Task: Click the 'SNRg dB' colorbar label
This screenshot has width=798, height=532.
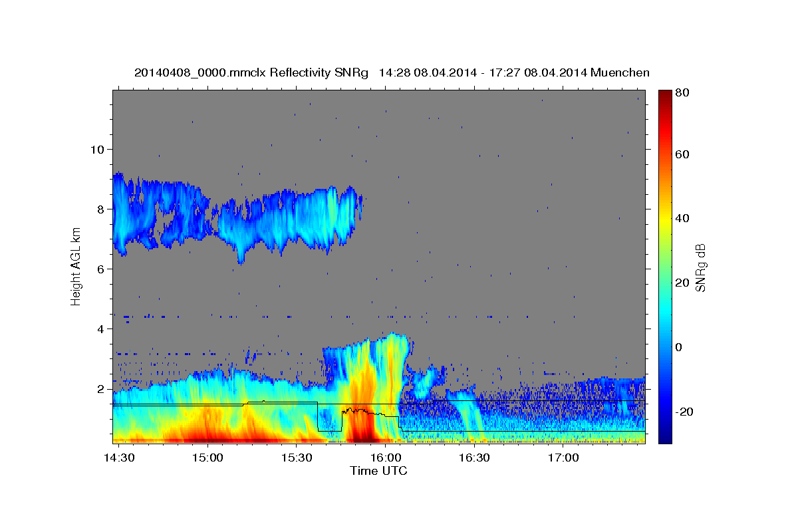Action: (x=700, y=267)
